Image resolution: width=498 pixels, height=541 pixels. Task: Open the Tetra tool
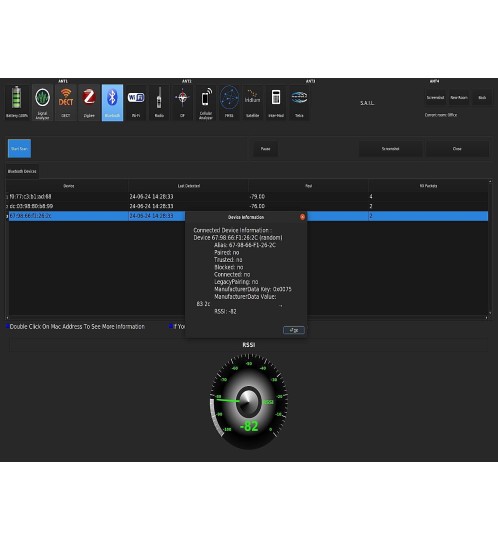pos(299,102)
